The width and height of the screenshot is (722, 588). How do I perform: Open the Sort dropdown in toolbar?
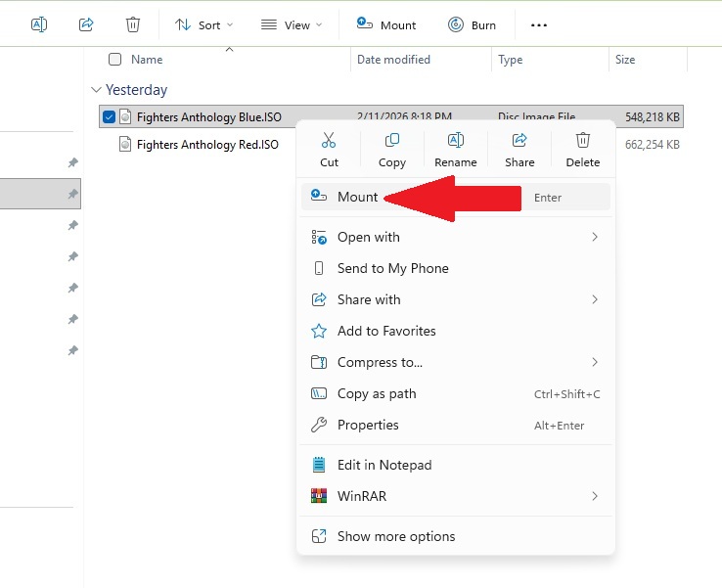tap(204, 24)
